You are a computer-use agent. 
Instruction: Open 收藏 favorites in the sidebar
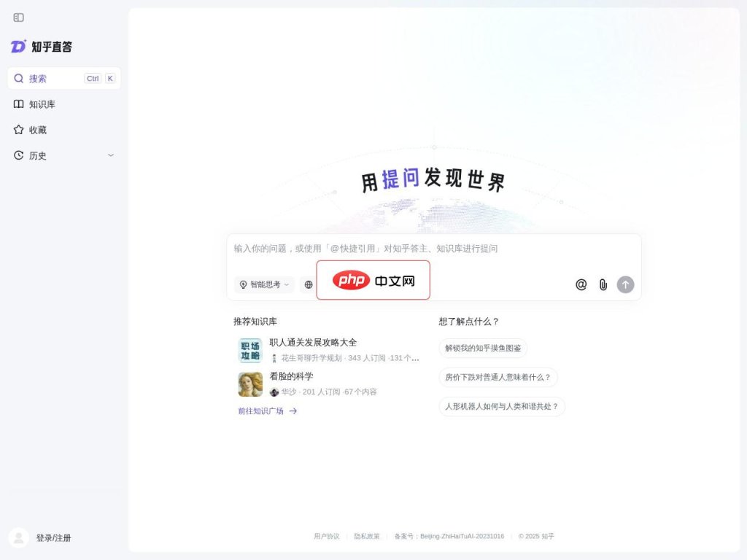coord(64,130)
